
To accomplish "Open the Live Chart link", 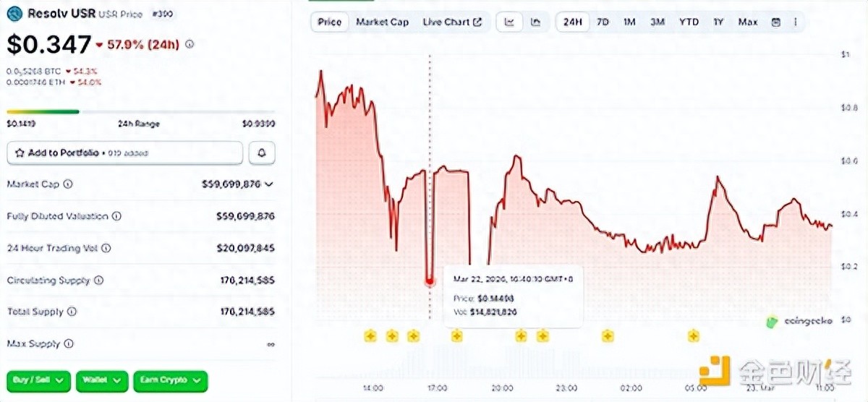I will pos(452,22).
